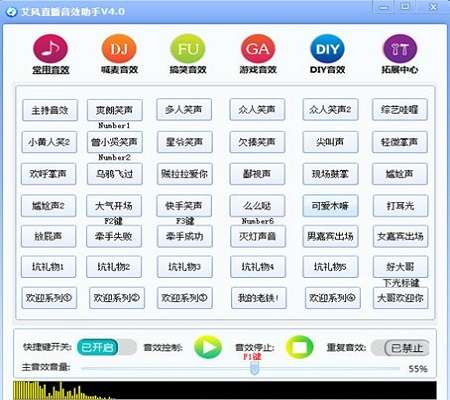Click the green stop sound effect button

click(x=299, y=347)
